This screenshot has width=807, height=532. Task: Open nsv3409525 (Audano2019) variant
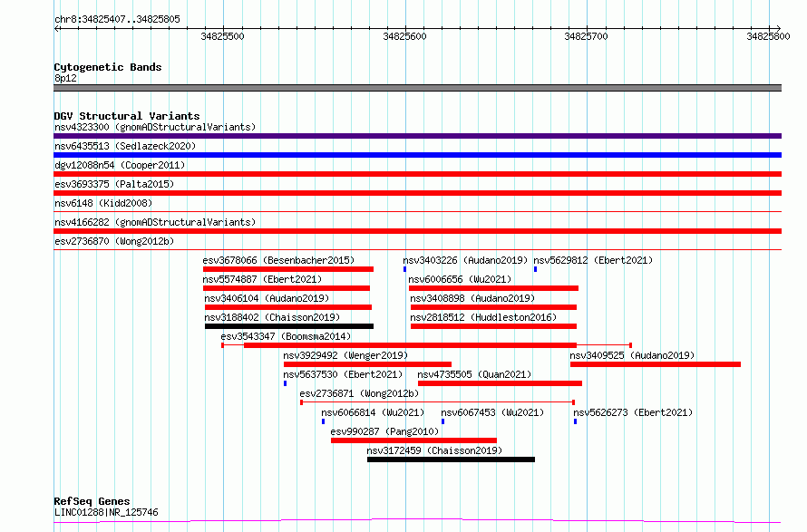coord(632,355)
